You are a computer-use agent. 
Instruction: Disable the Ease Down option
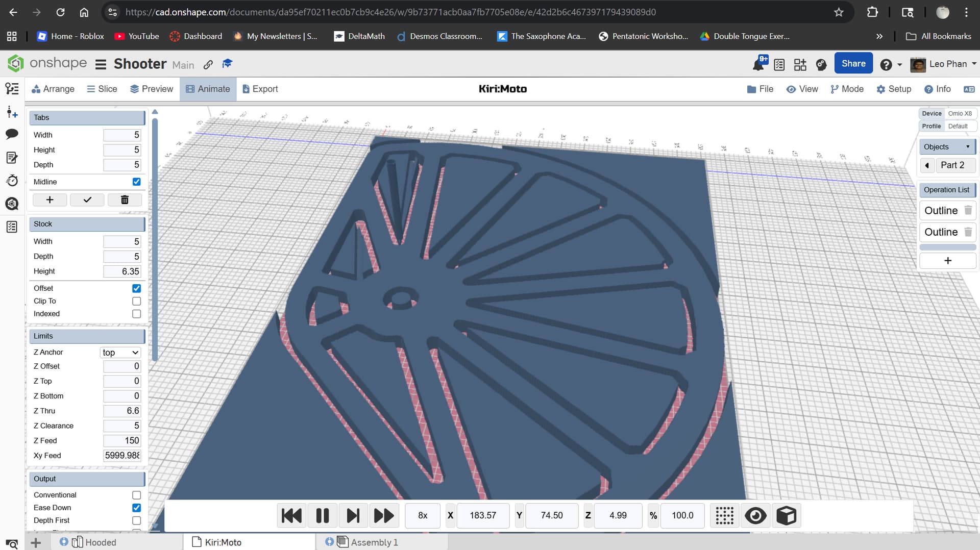tap(136, 508)
